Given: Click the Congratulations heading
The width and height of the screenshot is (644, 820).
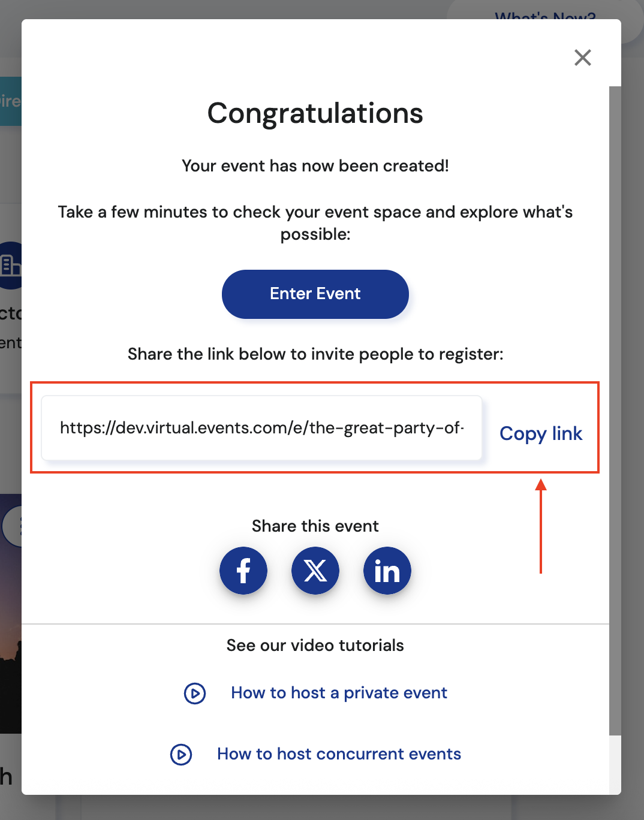Looking at the screenshot, I should pos(315,113).
